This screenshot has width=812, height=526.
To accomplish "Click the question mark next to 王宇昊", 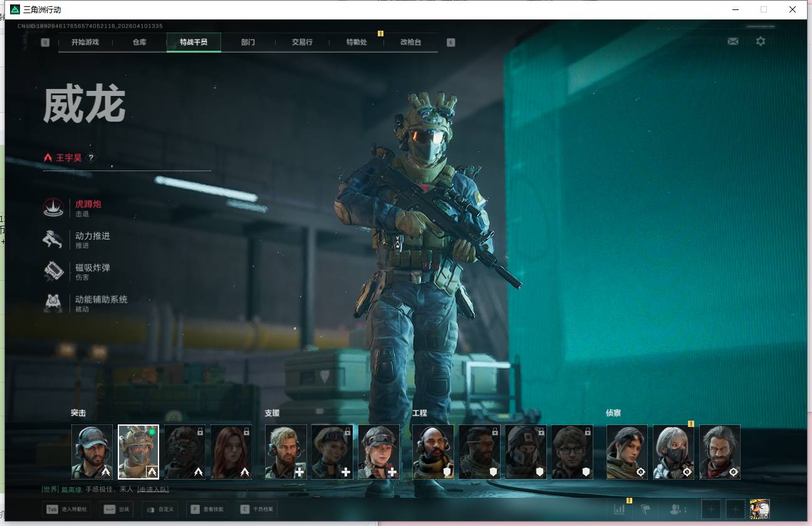I will pyautogui.click(x=91, y=158).
